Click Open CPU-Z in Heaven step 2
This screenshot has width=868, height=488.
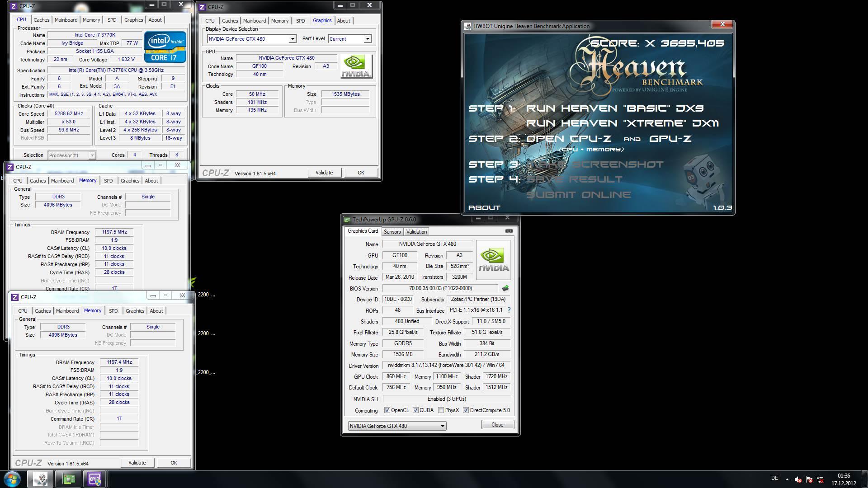click(x=569, y=139)
